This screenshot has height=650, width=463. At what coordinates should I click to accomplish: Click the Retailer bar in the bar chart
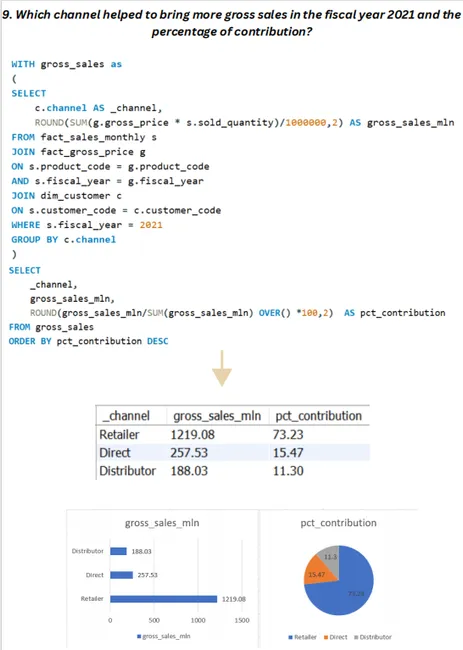point(163,599)
